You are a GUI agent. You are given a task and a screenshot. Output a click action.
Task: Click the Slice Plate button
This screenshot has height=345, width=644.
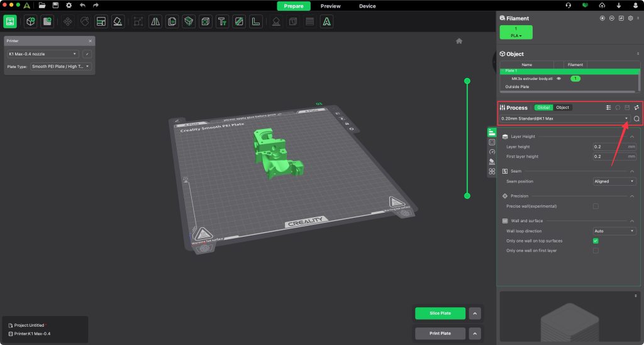(440, 314)
